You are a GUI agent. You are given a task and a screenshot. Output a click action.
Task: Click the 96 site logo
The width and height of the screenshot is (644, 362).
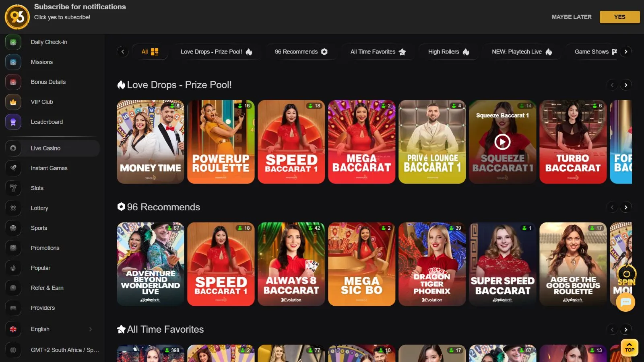pos(17,17)
